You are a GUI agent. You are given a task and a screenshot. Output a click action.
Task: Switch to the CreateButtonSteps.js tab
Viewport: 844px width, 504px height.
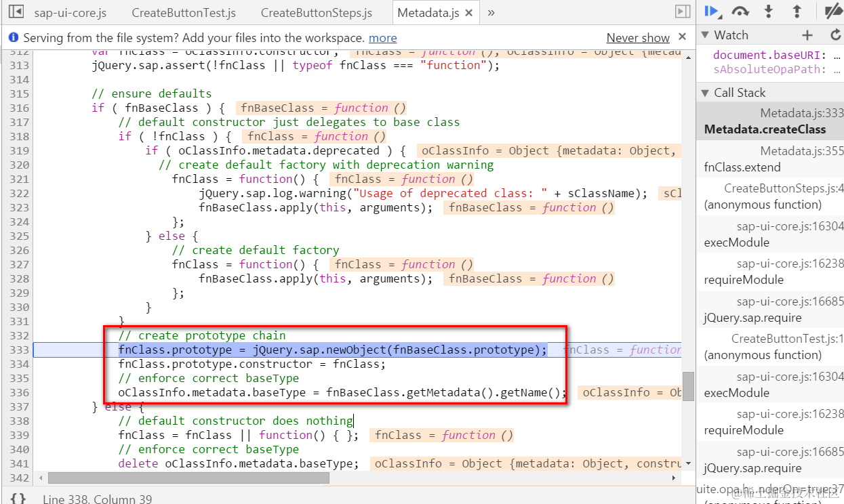(317, 13)
